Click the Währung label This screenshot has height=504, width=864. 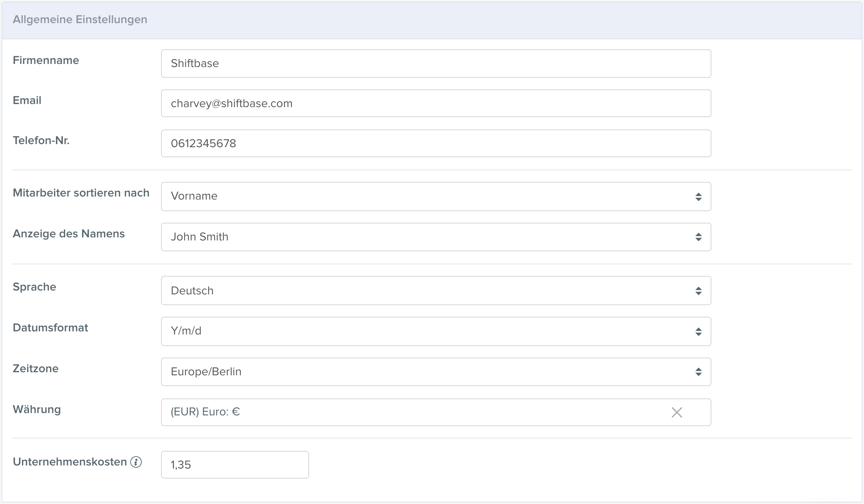point(37,409)
